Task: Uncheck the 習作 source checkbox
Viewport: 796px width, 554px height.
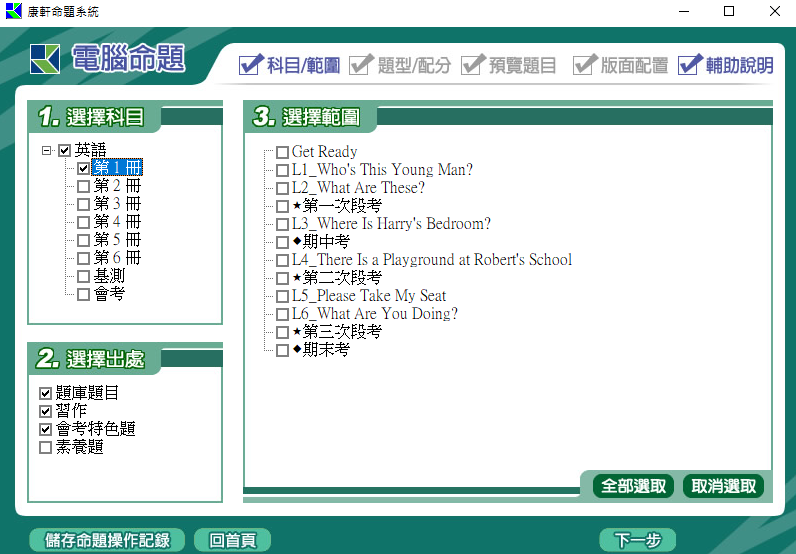Action: coord(45,411)
